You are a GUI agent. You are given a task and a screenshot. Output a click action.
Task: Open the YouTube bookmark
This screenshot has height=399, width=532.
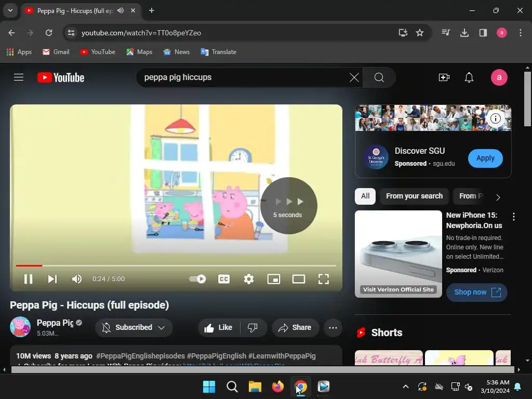pos(98,52)
